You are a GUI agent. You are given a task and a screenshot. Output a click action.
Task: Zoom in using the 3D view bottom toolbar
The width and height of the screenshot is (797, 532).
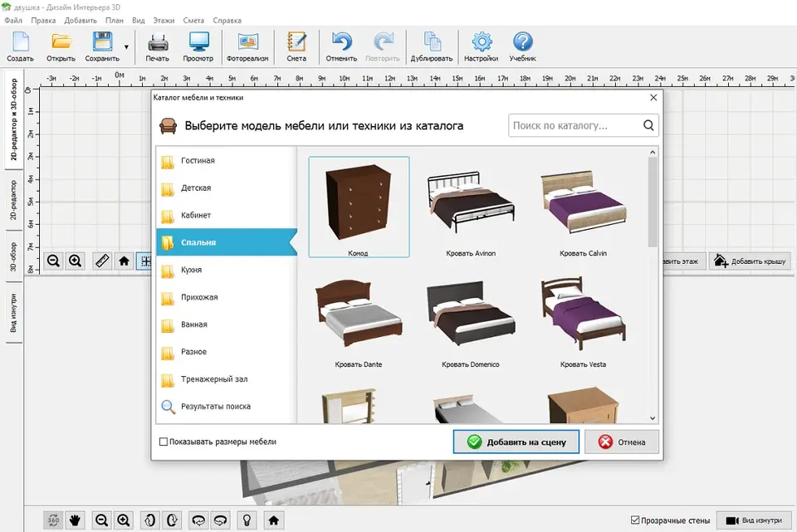coord(124,520)
